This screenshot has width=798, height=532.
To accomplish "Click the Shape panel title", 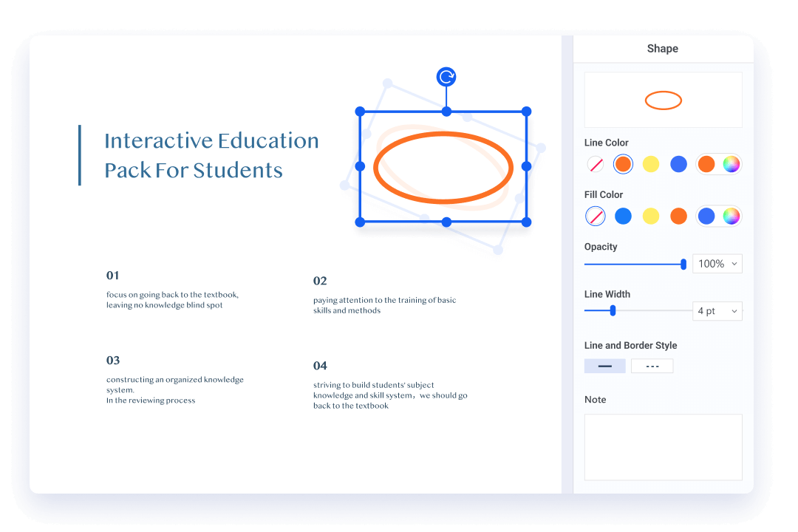I will [662, 48].
